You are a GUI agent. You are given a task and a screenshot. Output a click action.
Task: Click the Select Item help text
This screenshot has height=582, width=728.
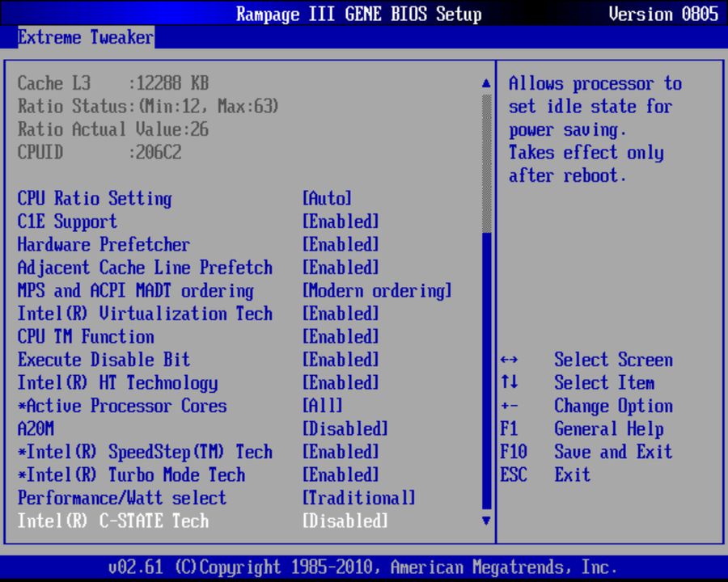click(x=604, y=383)
